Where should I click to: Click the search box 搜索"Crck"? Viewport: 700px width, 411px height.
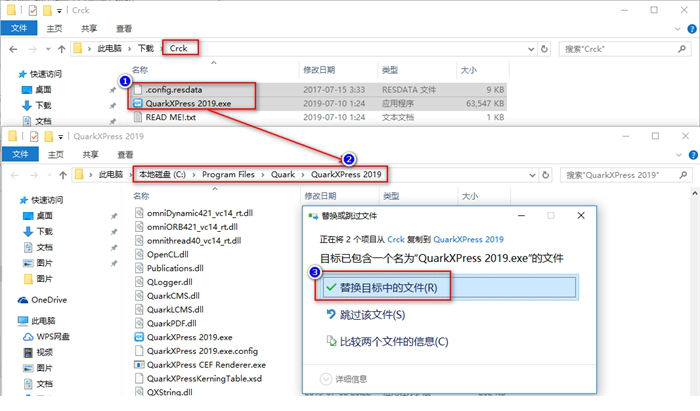pyautogui.click(x=624, y=49)
